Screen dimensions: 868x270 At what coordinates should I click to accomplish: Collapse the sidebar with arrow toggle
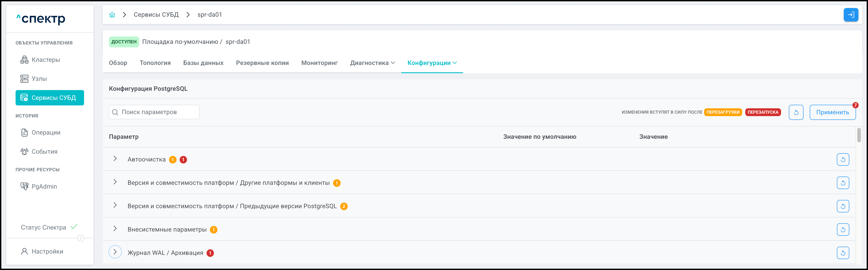pos(81,238)
